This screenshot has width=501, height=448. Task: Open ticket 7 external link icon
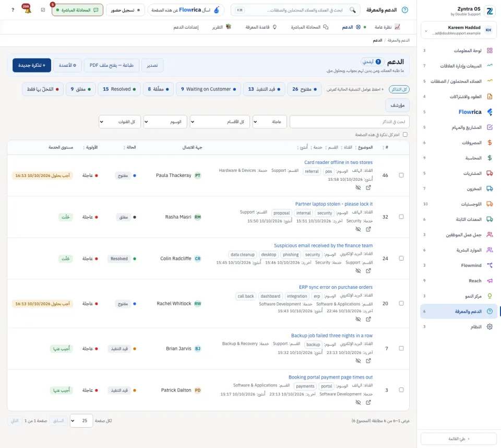tap(368, 361)
